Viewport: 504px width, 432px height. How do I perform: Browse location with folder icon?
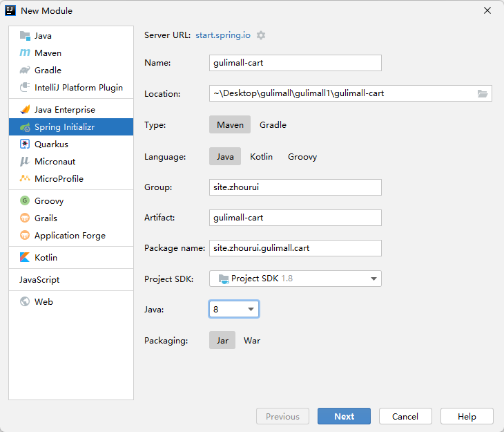tap(483, 93)
